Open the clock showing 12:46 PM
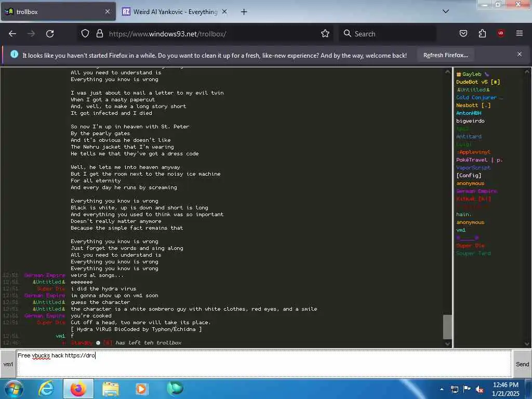The image size is (532, 399). (506, 389)
